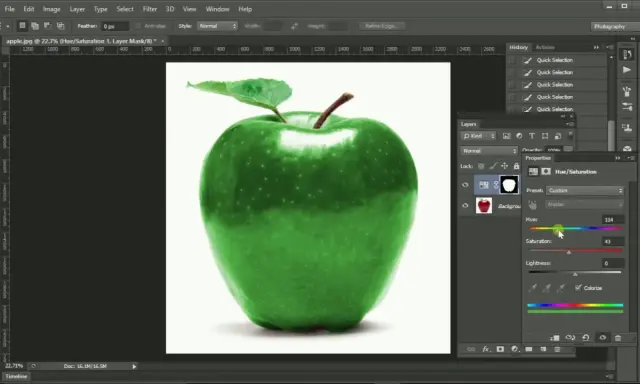Screen dimensions: 640x384
Task: Click the Add to Sample eyedropper
Action: 547,288
